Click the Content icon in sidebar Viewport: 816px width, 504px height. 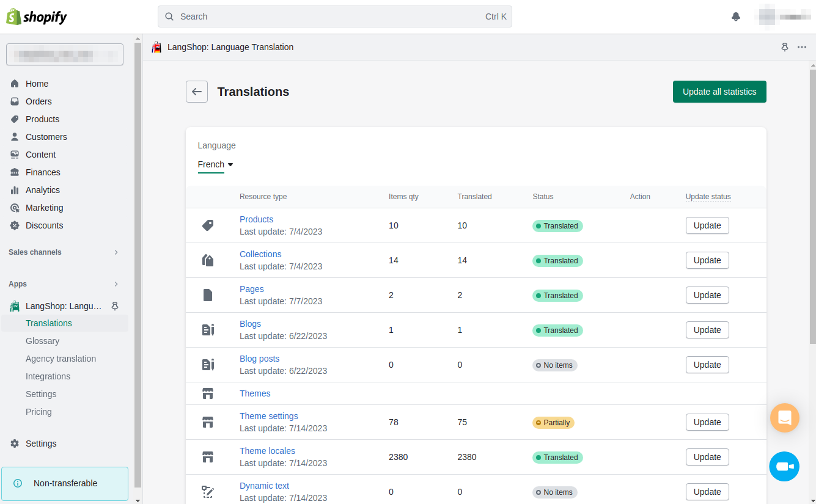click(15, 155)
